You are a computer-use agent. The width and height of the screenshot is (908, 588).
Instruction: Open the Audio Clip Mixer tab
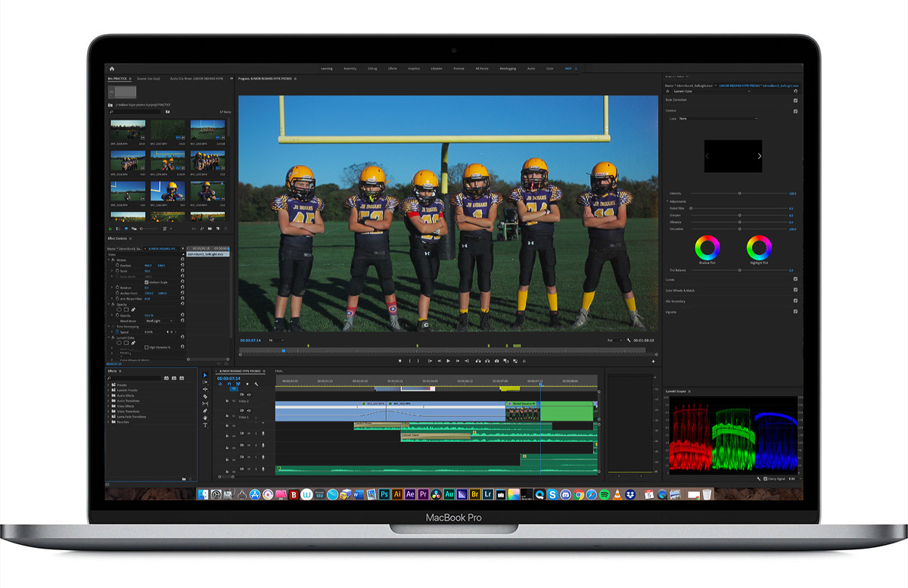196,79
